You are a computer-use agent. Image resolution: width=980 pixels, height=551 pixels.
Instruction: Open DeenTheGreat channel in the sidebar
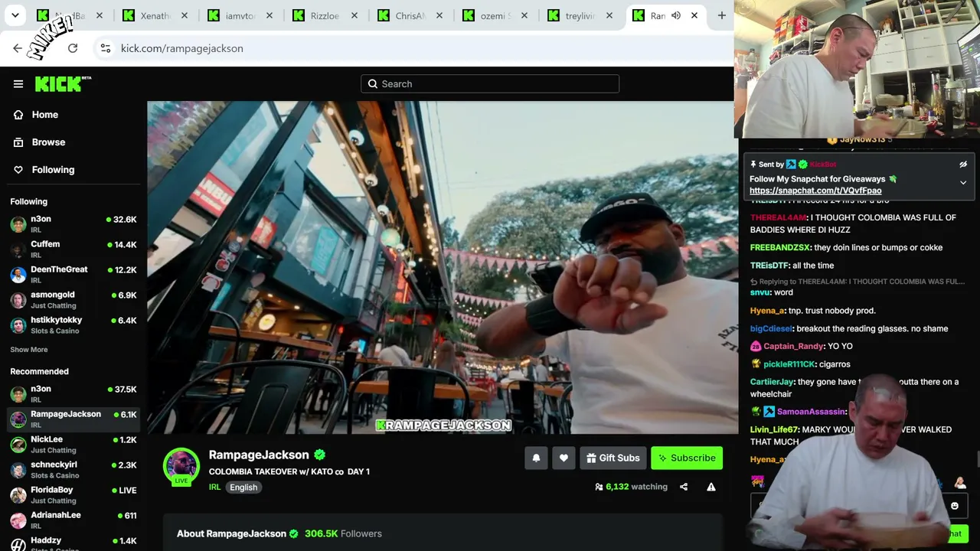[x=73, y=275]
